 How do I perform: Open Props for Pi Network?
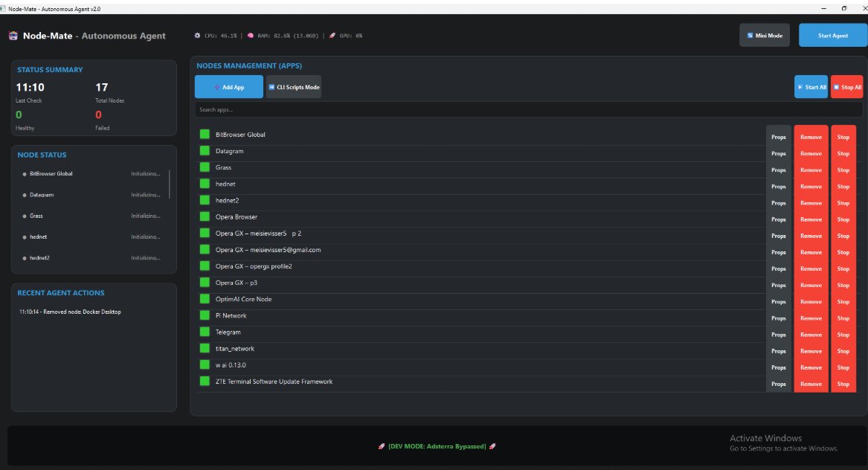coord(778,318)
